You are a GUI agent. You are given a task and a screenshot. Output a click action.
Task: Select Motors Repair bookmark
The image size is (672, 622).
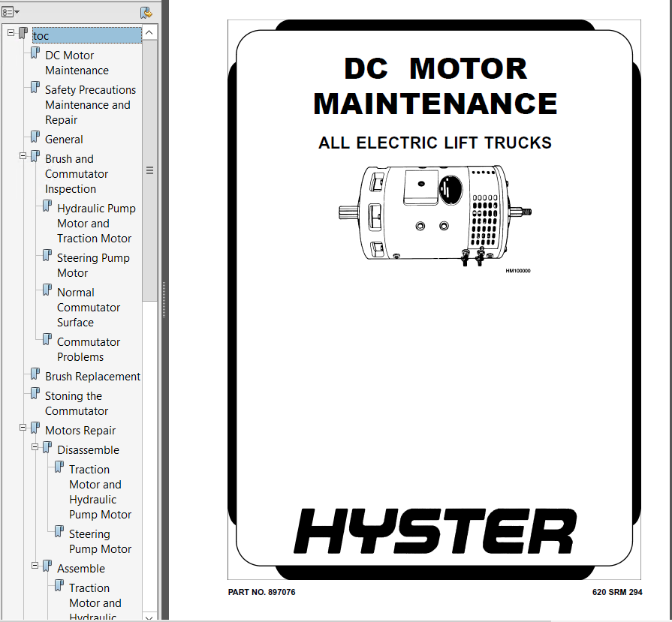point(80,430)
